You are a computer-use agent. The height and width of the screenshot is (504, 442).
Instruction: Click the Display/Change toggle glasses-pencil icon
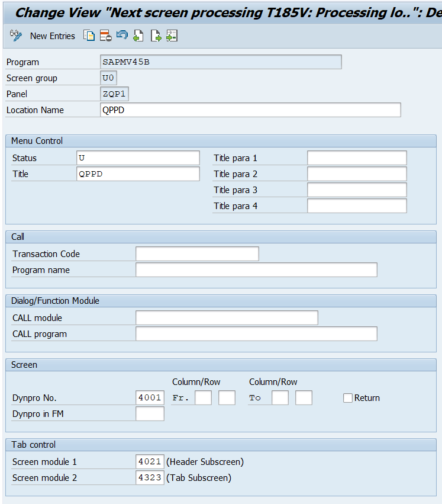point(15,36)
